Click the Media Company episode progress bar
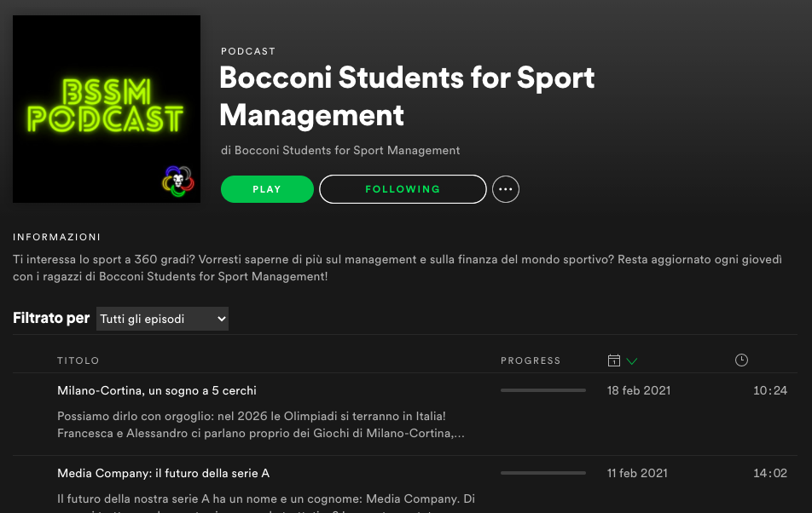Image resolution: width=812 pixels, height=513 pixels. point(542,473)
